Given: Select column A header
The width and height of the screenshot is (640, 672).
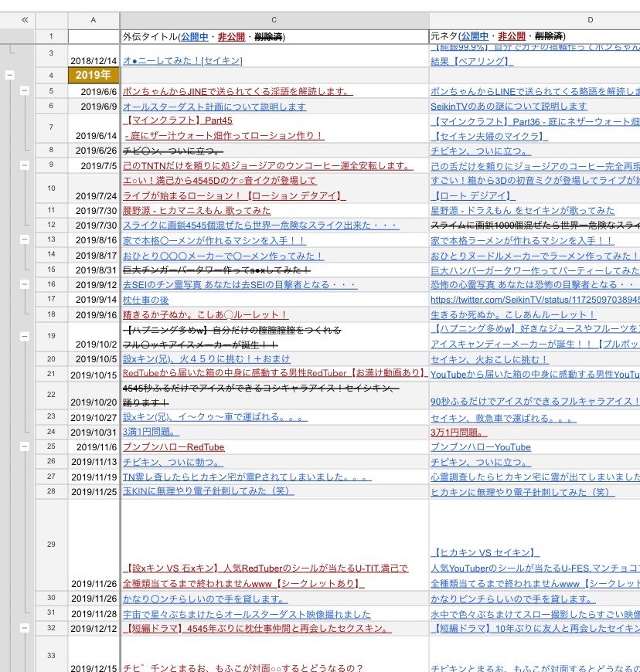Looking at the screenshot, I should click(x=94, y=20).
